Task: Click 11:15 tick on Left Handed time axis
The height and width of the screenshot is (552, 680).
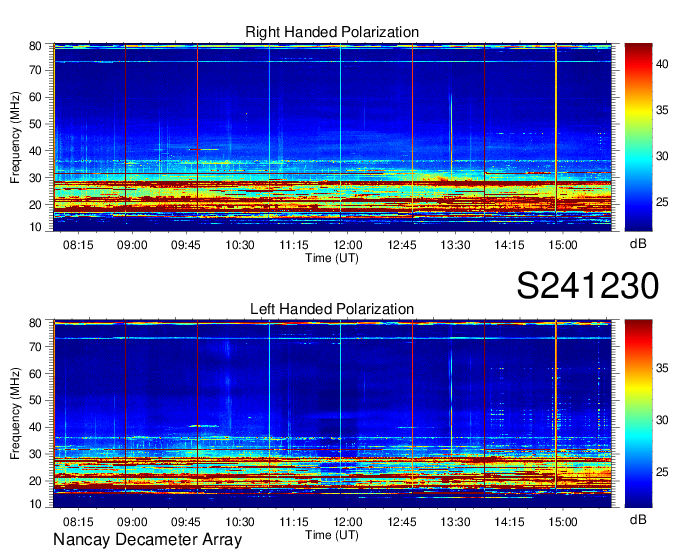Action: coord(294,522)
